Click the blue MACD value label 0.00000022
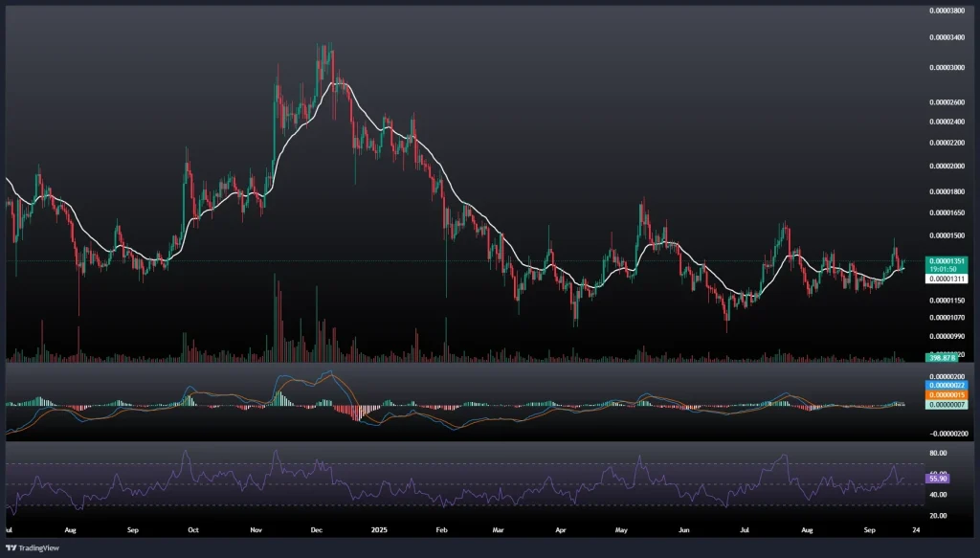Viewport: 980px width, 558px height. click(947, 386)
